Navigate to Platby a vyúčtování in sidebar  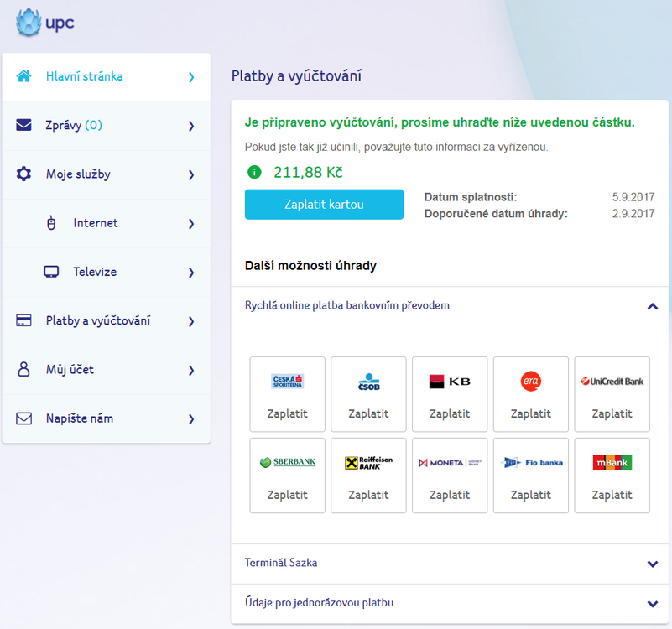(x=107, y=321)
